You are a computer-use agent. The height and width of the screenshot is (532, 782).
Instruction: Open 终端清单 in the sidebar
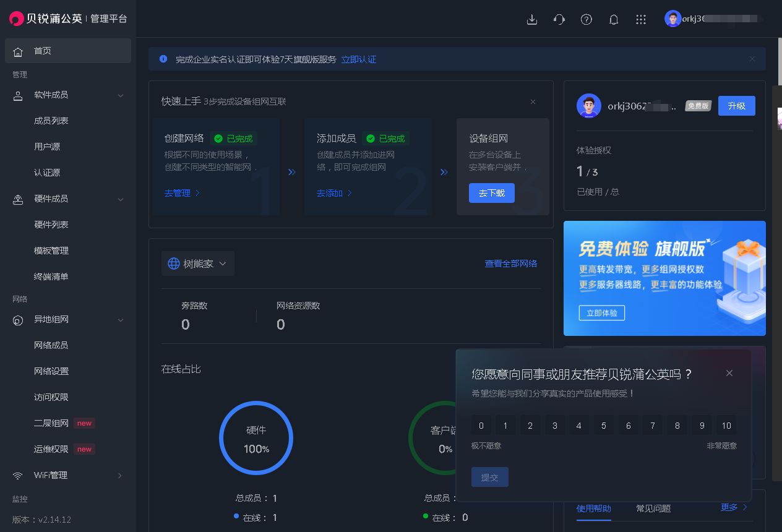click(51, 277)
